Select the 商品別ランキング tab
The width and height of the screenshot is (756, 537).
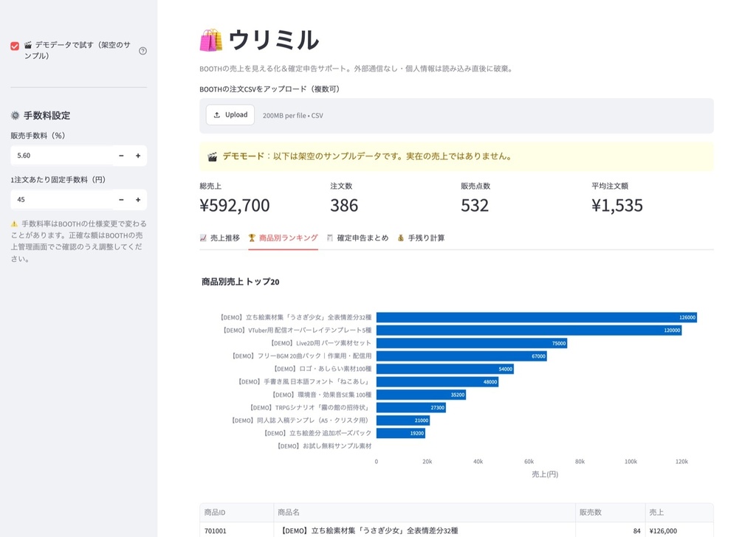(x=283, y=238)
